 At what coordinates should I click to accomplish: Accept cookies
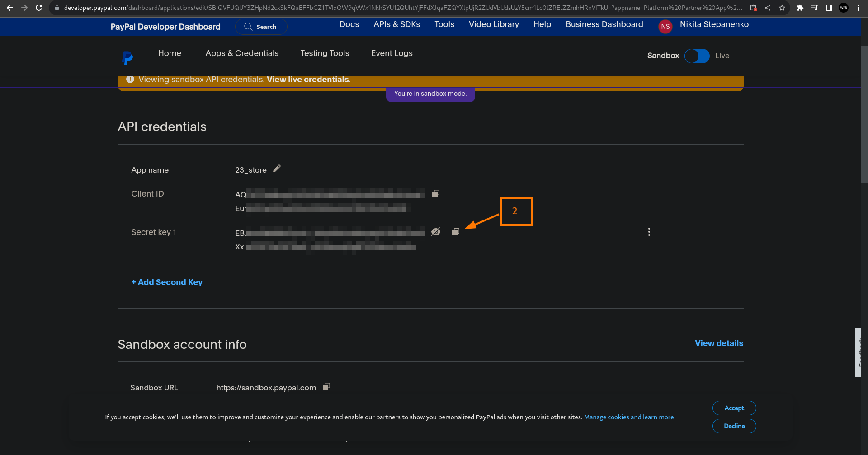[734, 408]
